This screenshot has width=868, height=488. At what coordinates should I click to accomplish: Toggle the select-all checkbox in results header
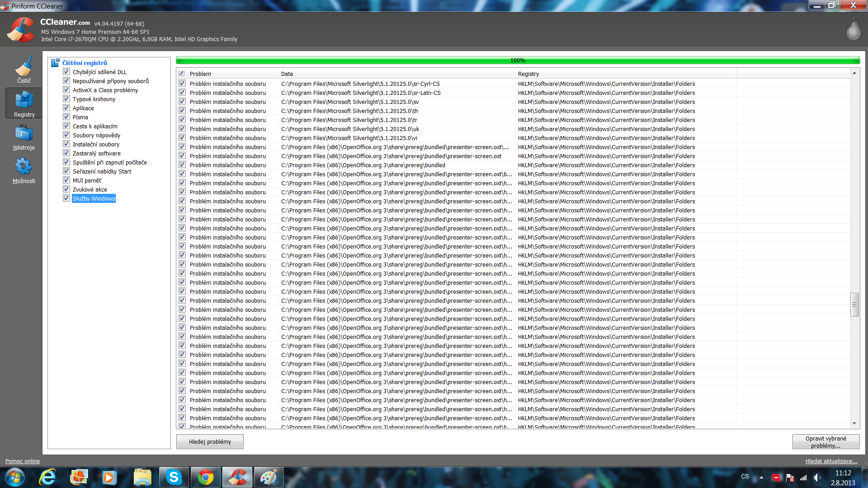coord(182,73)
